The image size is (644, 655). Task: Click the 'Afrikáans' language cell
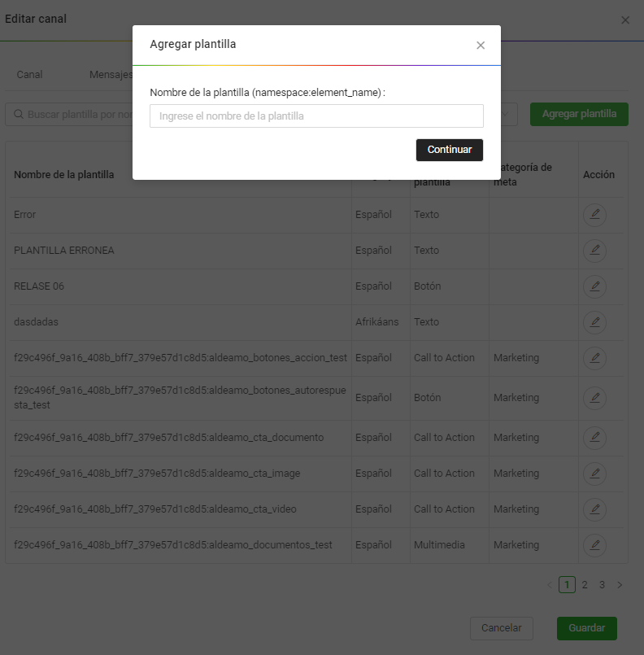click(x=376, y=322)
